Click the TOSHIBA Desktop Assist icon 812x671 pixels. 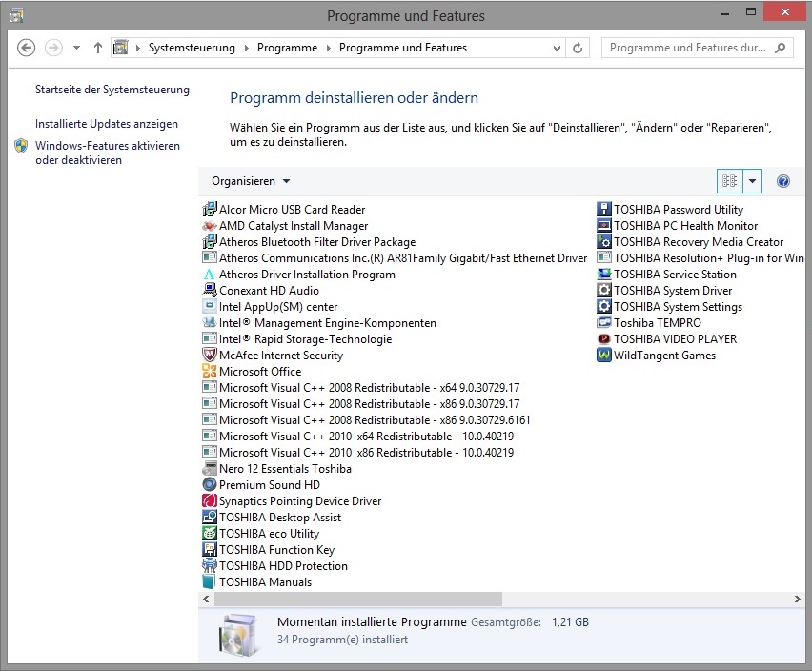210,518
